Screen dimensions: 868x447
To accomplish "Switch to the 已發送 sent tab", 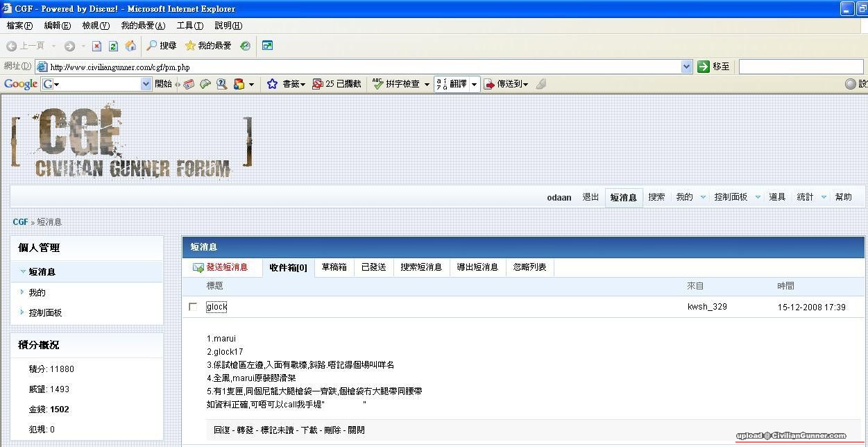I will pyautogui.click(x=373, y=267).
